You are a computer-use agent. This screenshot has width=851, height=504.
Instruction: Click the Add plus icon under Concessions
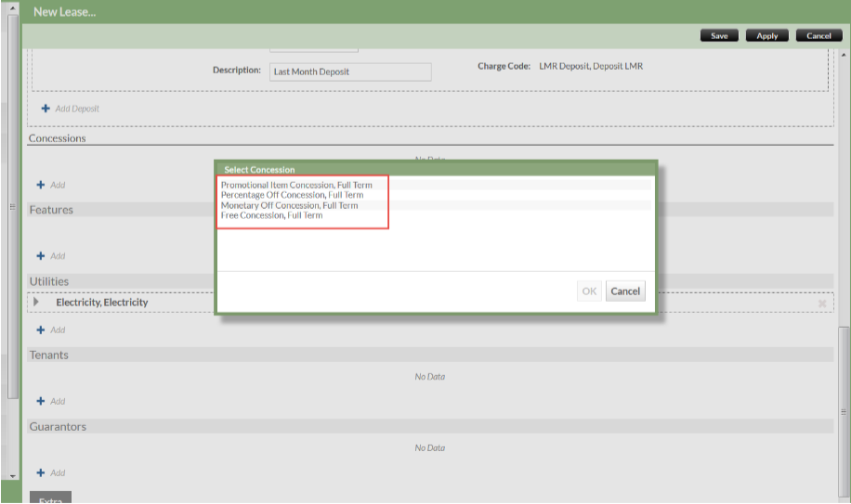(x=41, y=185)
